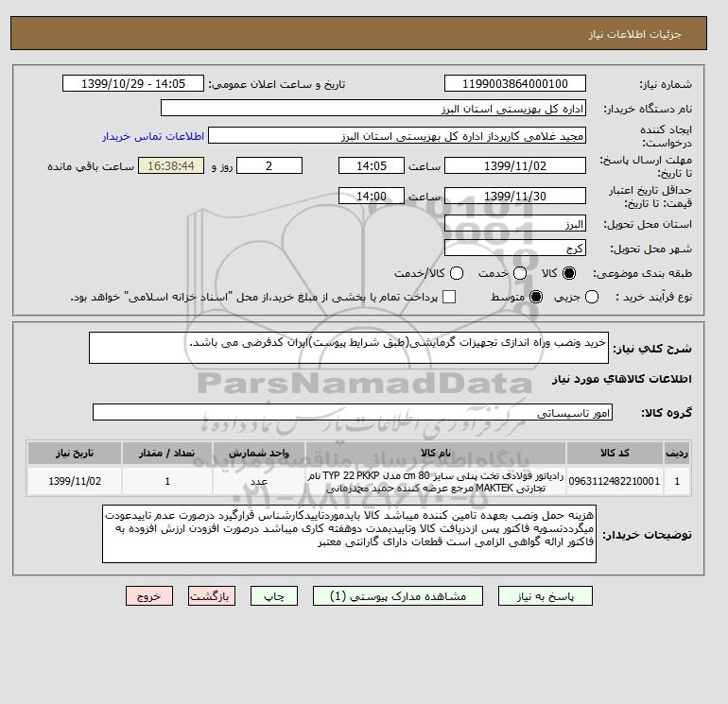The image size is (728, 704).
Task: Click the جزئیات اطلاعات نیاز page title
Action: 634,34
